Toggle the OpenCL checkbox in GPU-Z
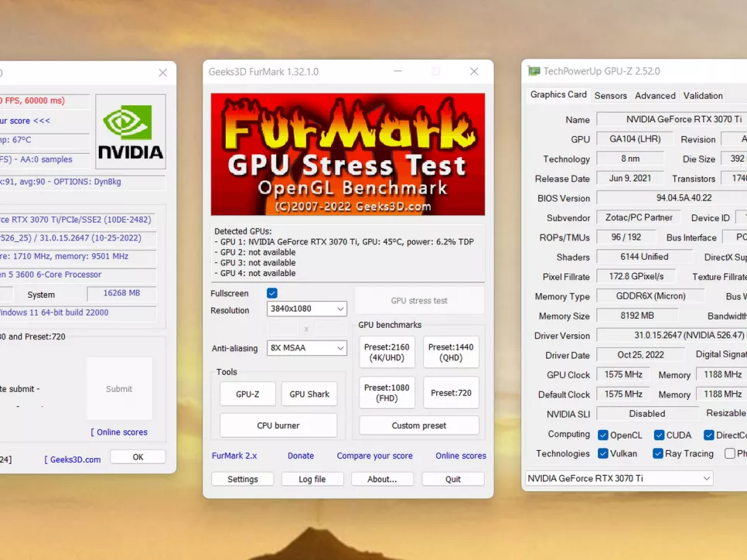Image resolution: width=747 pixels, height=560 pixels. 603,435
